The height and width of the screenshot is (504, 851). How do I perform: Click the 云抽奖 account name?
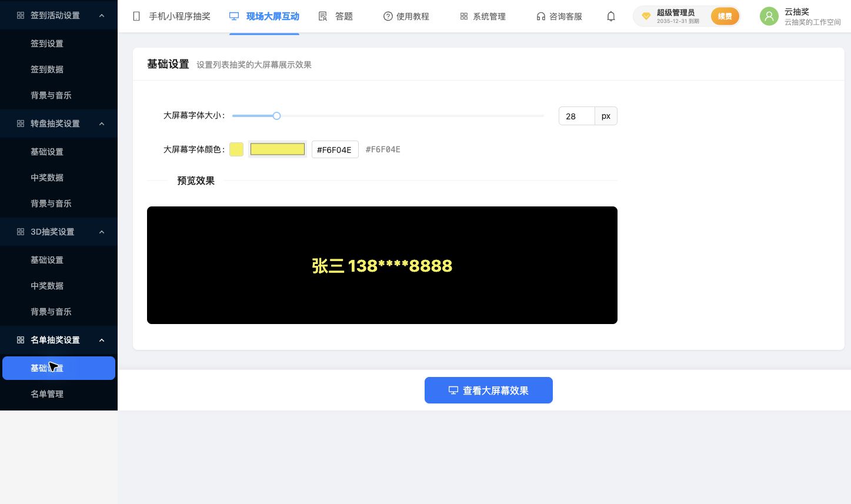tap(797, 12)
